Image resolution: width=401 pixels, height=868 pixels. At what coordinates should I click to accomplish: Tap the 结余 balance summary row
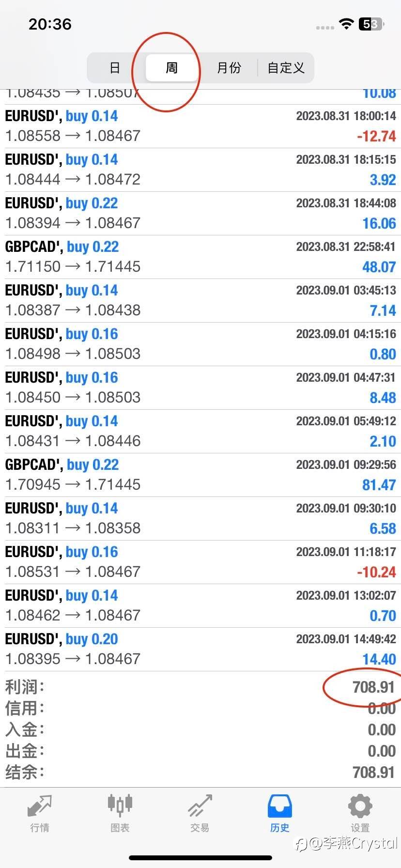coord(200,772)
